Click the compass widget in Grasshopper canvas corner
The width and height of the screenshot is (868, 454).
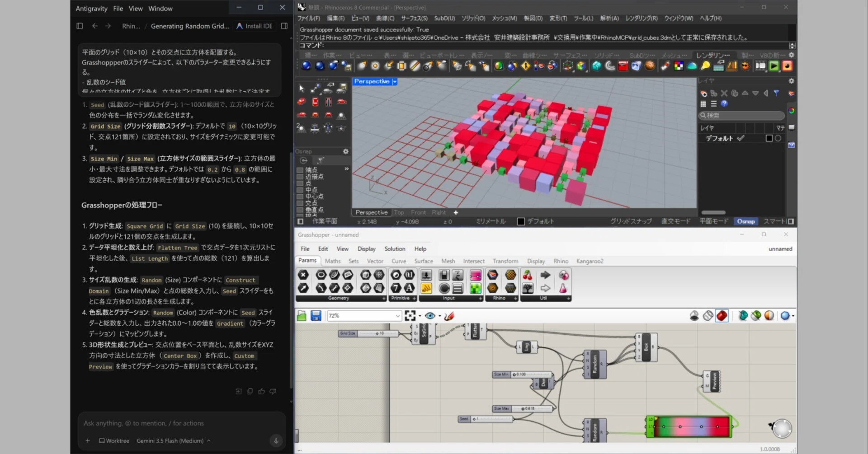pyautogui.click(x=782, y=428)
